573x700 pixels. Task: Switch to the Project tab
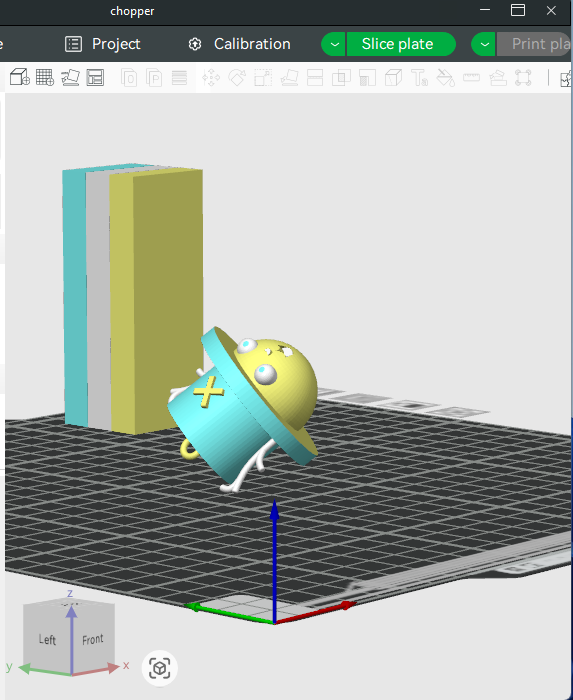point(103,44)
